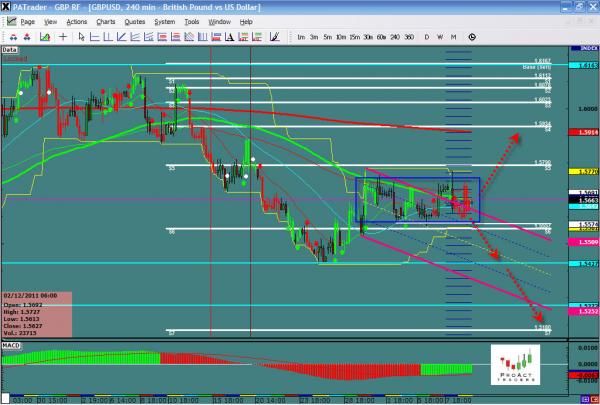The width and height of the screenshot is (600, 405).
Task: Set the chart to Daily (D) timeframe
Action: [x=426, y=37]
